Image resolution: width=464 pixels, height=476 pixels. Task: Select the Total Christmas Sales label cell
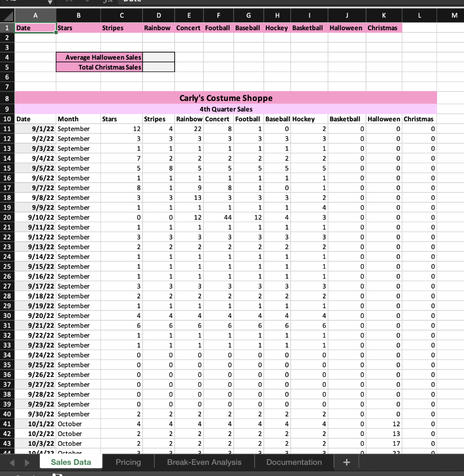tap(99, 67)
